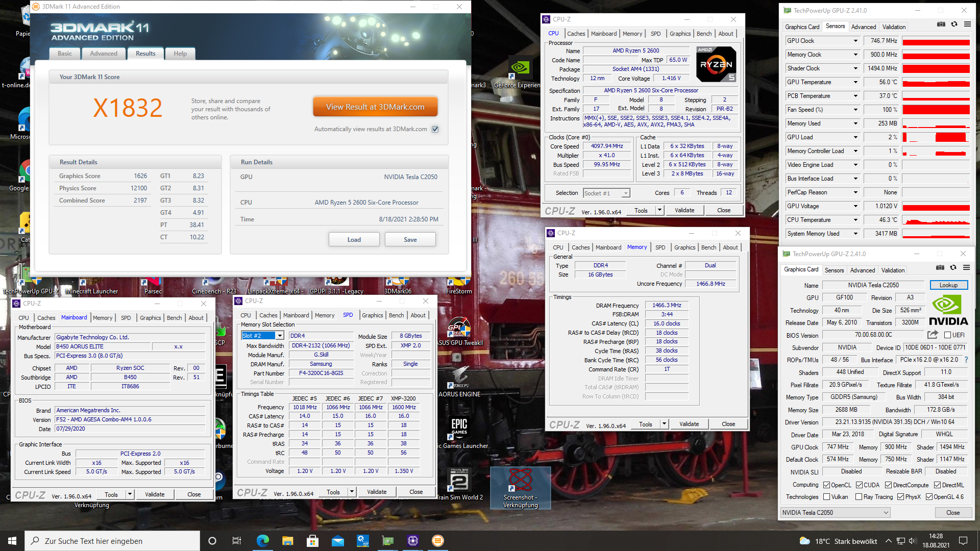
Task: Open Train Sim World 2 desktop icon
Action: (459, 484)
